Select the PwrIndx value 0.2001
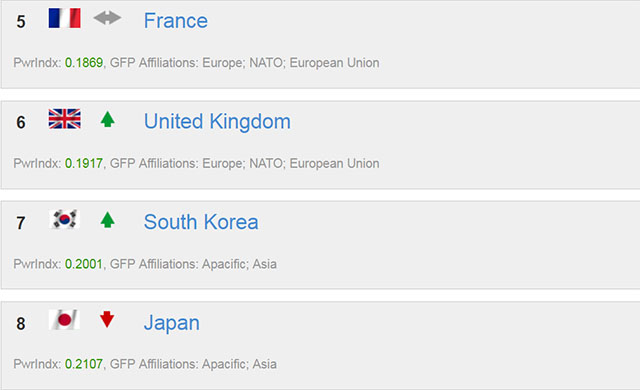640x390 pixels. 84,264
